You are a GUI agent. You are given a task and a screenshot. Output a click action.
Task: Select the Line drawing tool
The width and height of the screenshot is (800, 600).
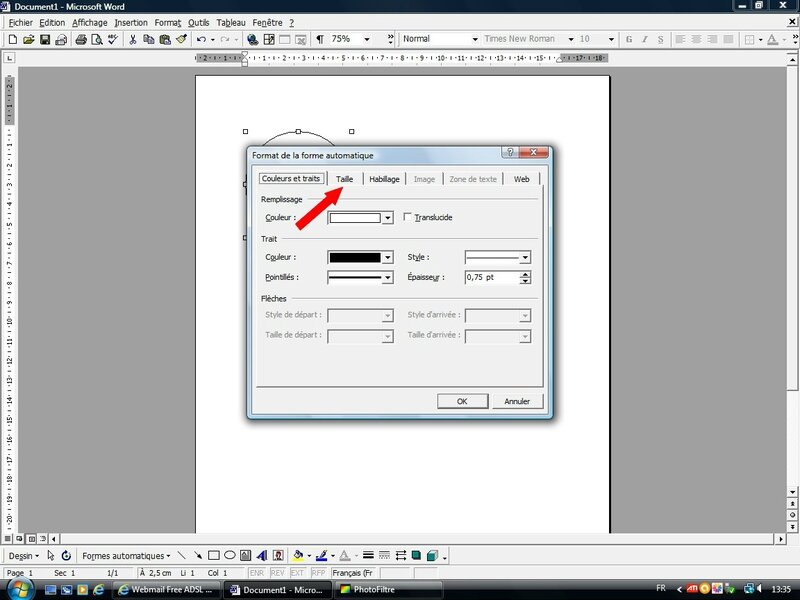point(182,555)
